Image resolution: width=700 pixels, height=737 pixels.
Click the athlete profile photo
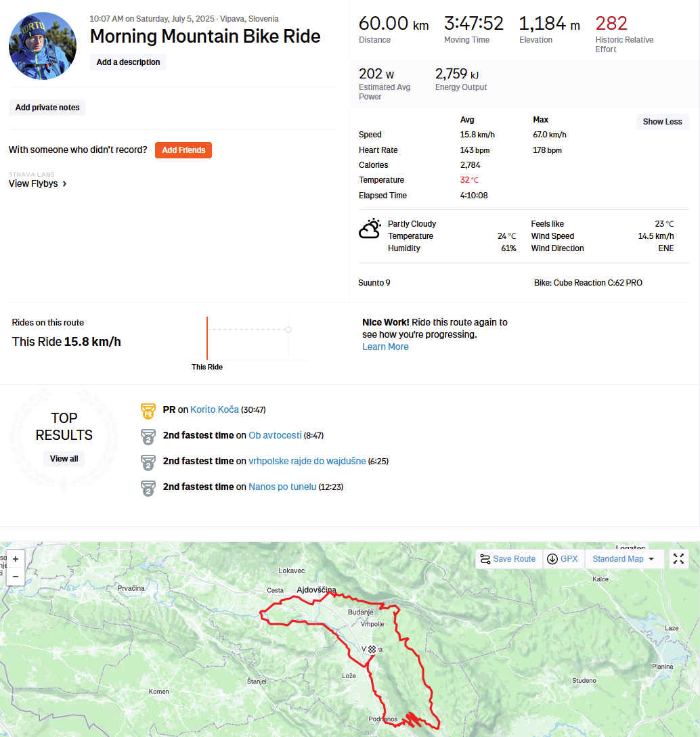click(x=42, y=45)
